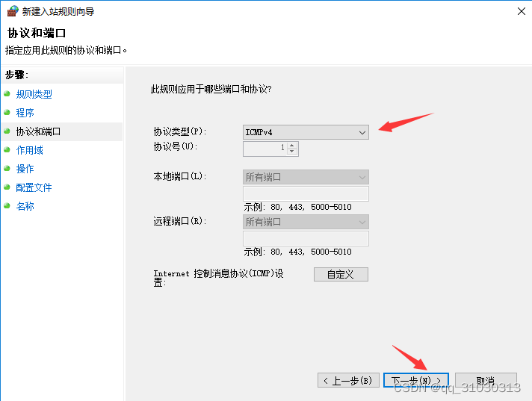Click the firewall wizard title bar icon
Screen dimensions: 532x401
click(x=13, y=11)
